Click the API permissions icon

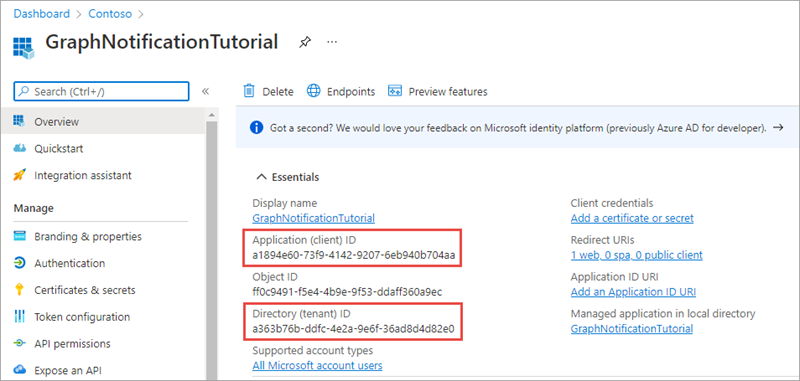pyautogui.click(x=19, y=343)
